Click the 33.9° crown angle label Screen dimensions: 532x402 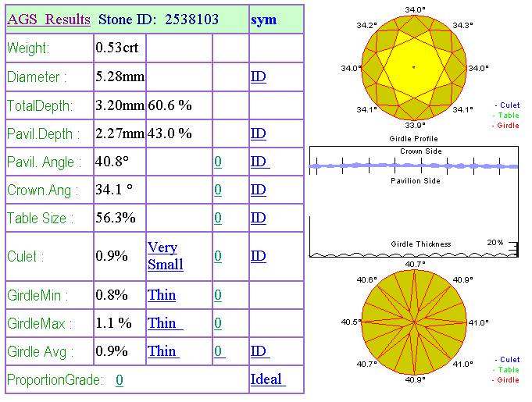click(416, 125)
